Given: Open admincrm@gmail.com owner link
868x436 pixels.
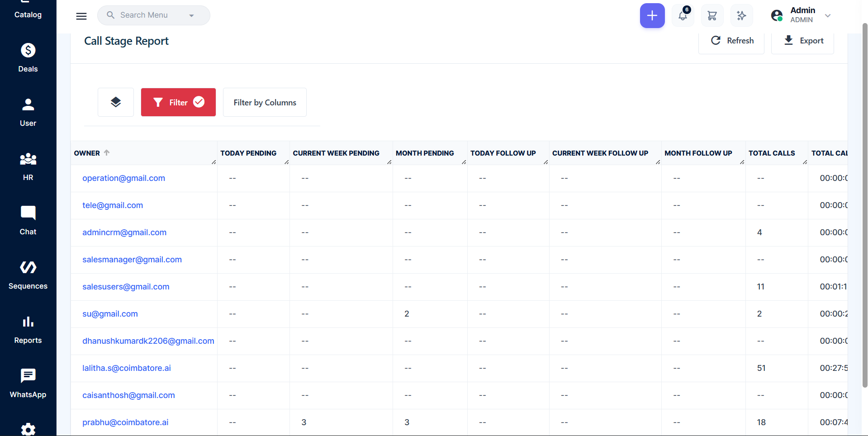Looking at the screenshot, I should [x=124, y=232].
